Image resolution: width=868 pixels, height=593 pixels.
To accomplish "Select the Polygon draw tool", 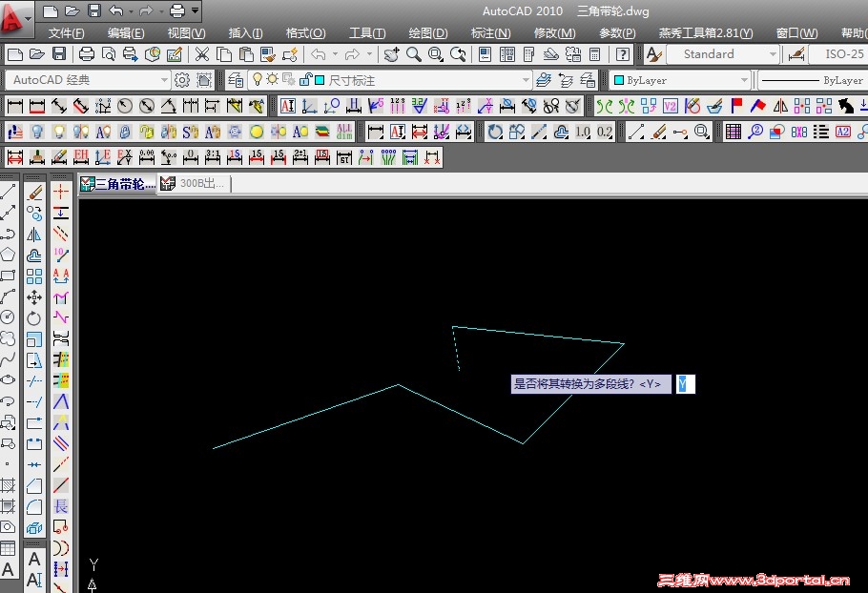I will click(x=8, y=255).
